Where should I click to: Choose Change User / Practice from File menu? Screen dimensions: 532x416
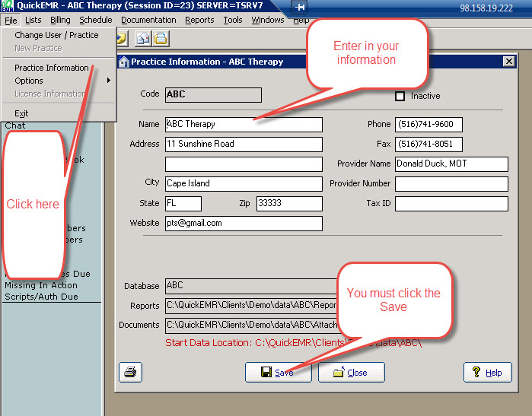tap(56, 35)
